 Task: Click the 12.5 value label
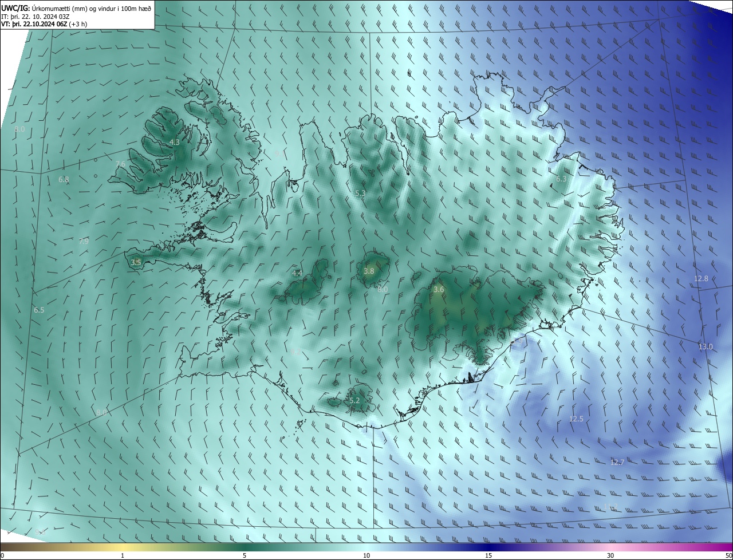tap(576, 419)
